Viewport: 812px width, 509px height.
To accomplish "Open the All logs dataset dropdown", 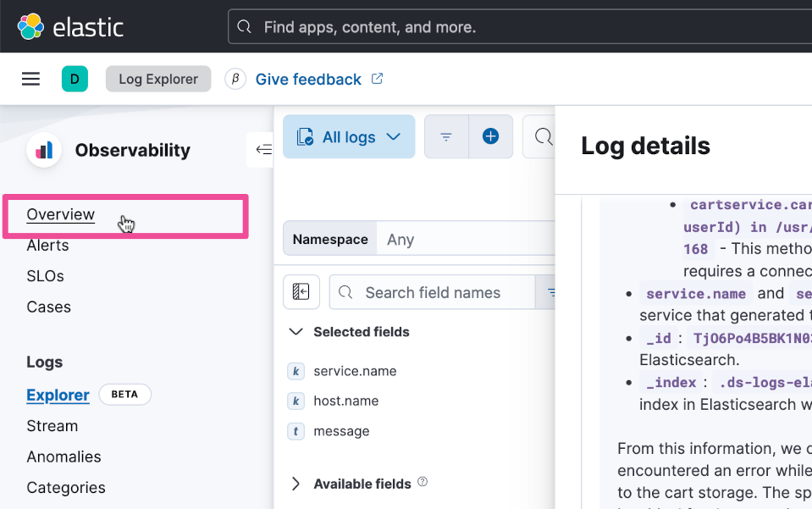I will coord(349,136).
